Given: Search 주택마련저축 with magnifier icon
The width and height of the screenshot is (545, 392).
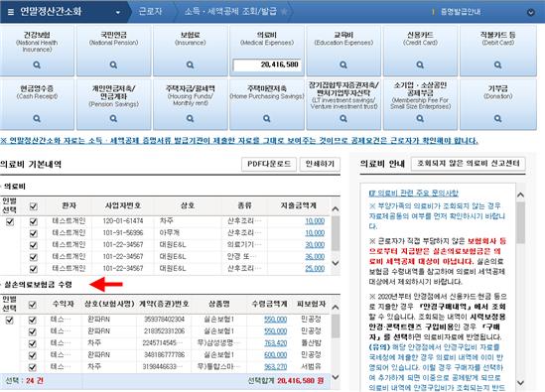Looking at the screenshot, I should 267,118.
